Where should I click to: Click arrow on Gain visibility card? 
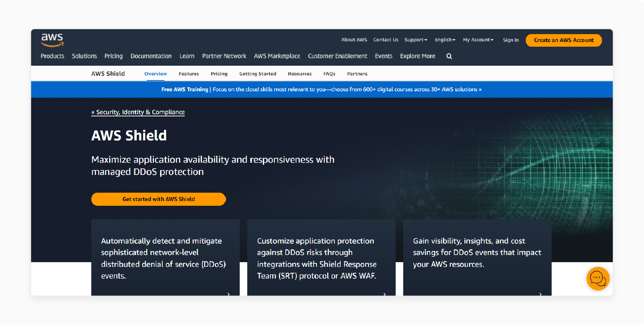[x=540, y=294]
